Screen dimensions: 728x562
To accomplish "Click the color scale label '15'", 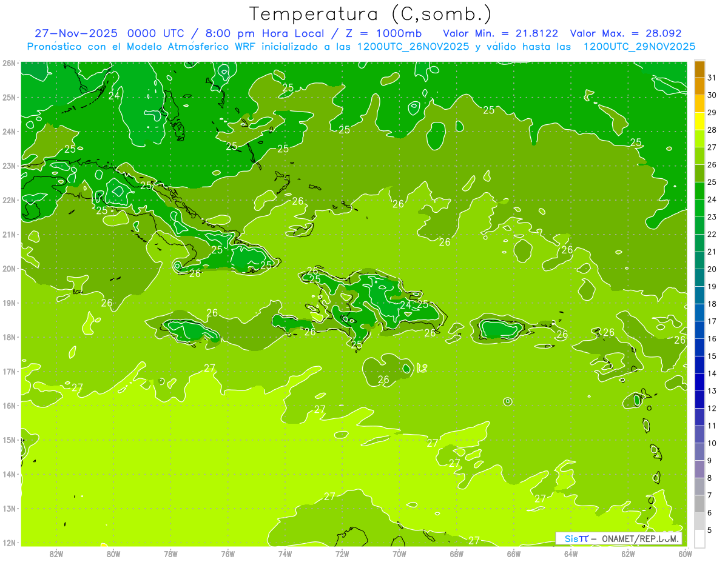I will point(712,356).
